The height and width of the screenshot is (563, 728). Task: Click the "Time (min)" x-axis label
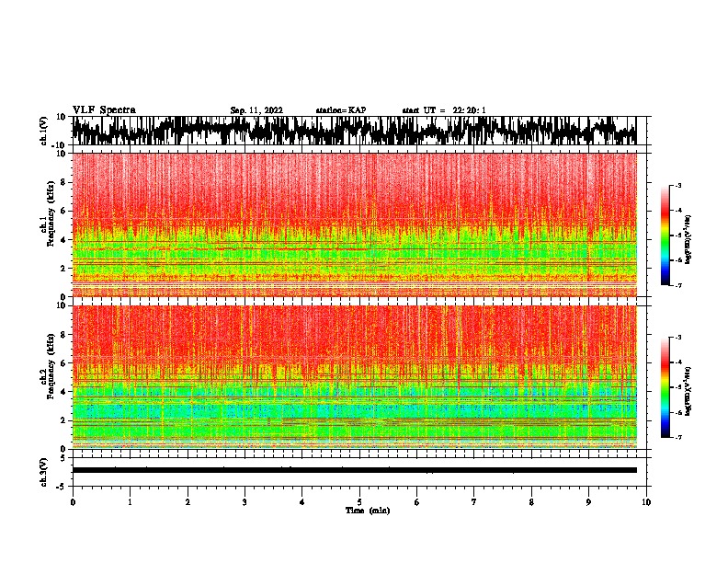point(368,511)
